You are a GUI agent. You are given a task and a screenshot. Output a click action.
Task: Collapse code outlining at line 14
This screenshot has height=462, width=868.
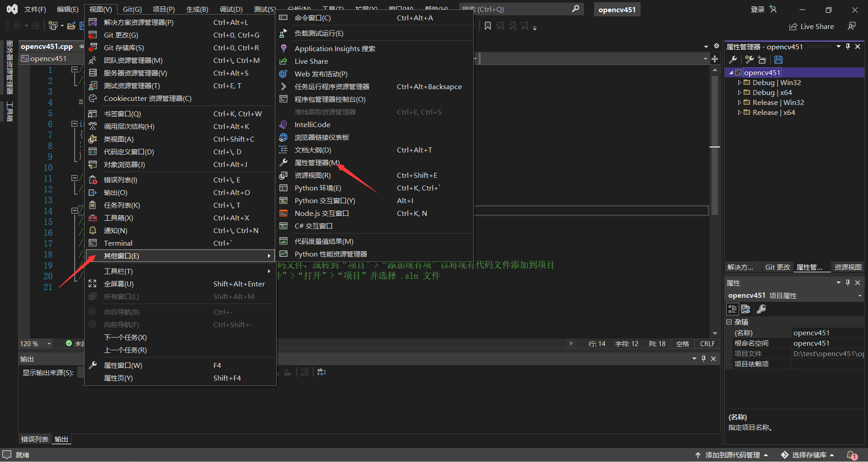point(75,211)
